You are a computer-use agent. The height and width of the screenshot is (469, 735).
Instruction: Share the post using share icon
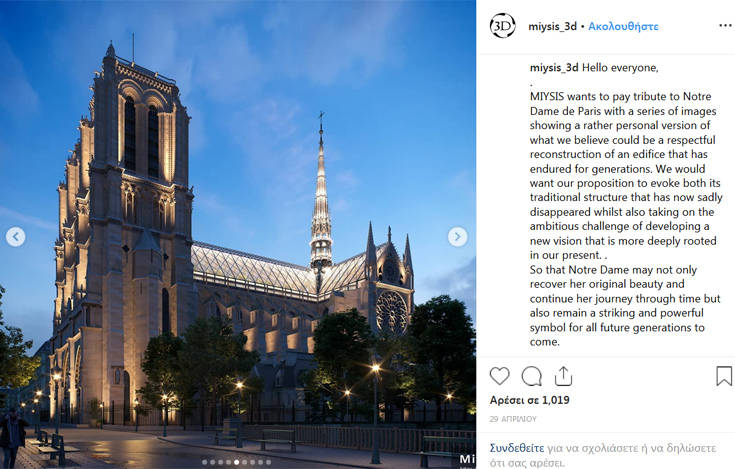click(x=563, y=376)
